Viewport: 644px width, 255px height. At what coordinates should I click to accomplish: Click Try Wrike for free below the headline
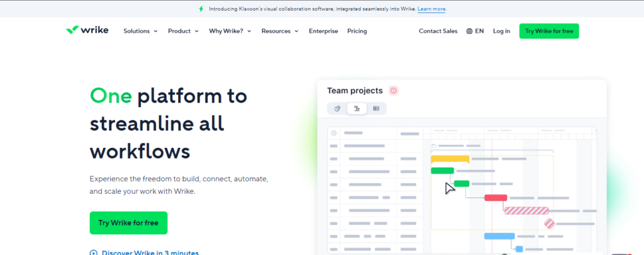(128, 223)
